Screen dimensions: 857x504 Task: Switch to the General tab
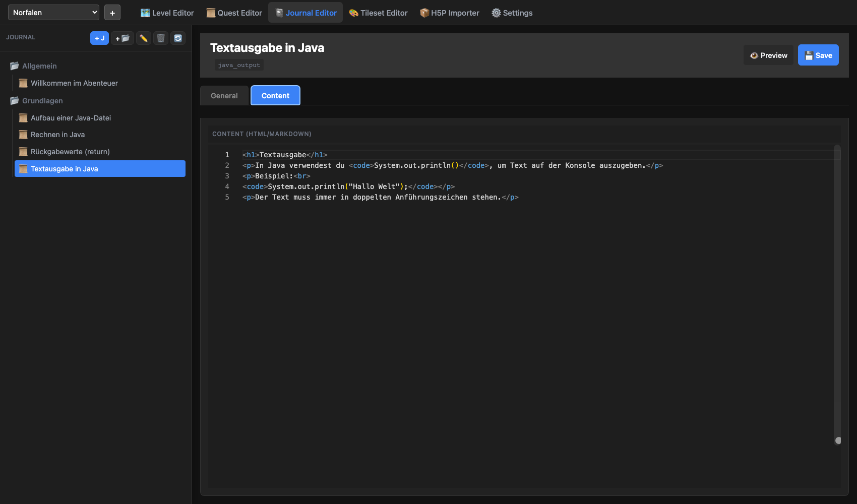pyautogui.click(x=224, y=96)
